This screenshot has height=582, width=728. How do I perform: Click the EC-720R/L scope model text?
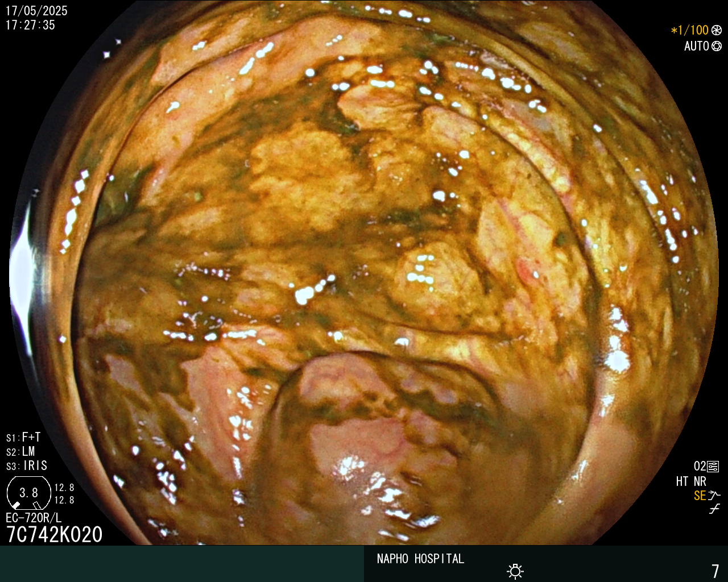pyautogui.click(x=34, y=518)
